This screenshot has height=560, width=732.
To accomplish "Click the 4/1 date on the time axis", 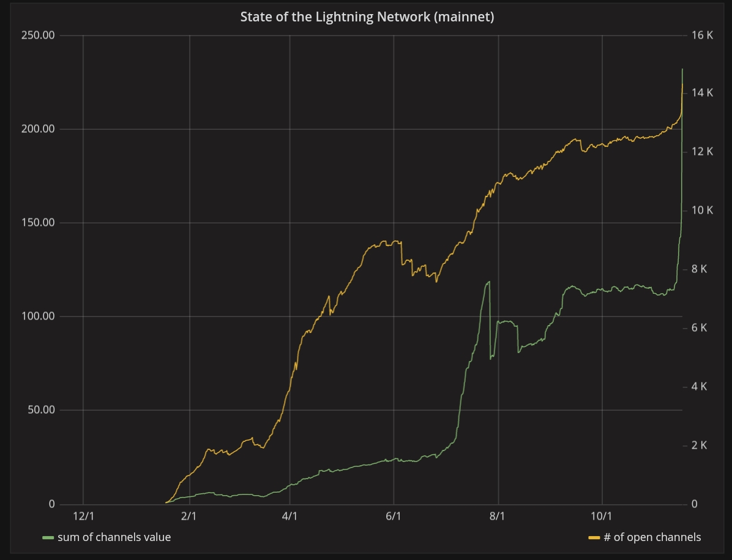I will [289, 517].
